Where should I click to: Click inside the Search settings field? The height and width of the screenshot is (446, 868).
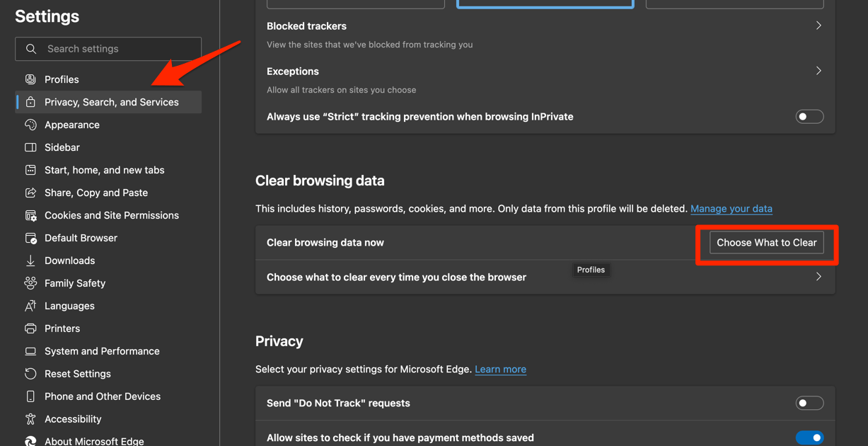click(108, 49)
